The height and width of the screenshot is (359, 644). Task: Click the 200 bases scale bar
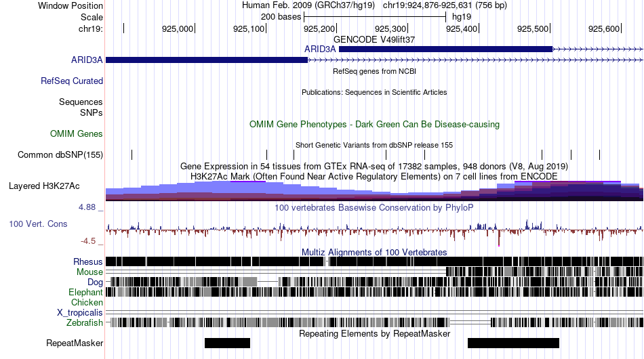[375, 17]
